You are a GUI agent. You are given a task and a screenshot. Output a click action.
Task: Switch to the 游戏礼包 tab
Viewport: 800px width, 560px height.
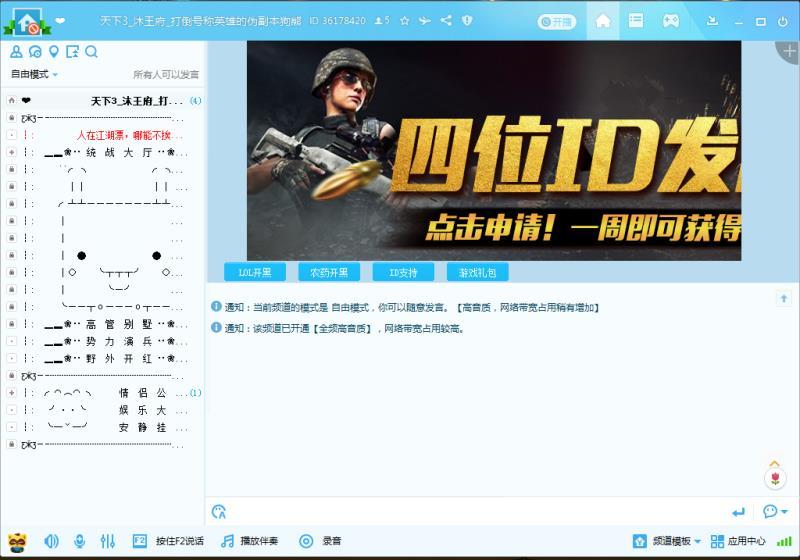477,272
